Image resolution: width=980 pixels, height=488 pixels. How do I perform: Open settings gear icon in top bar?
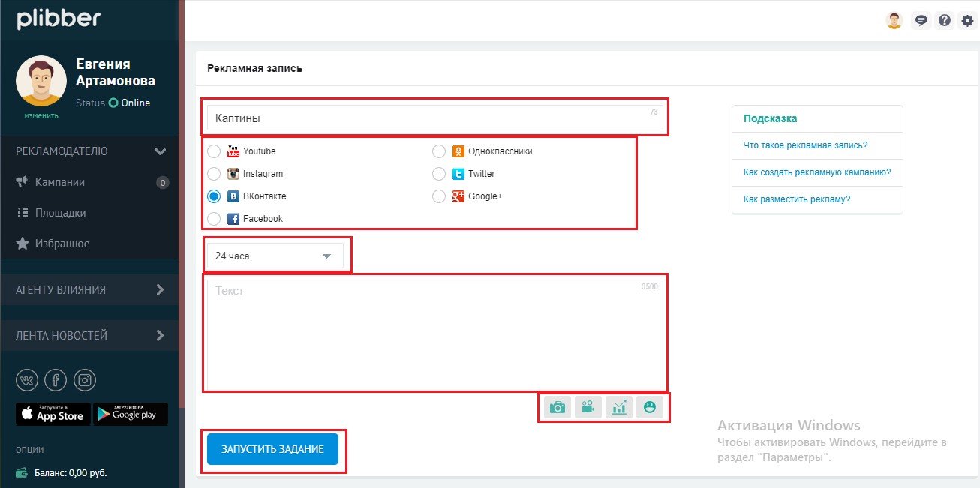click(x=967, y=21)
